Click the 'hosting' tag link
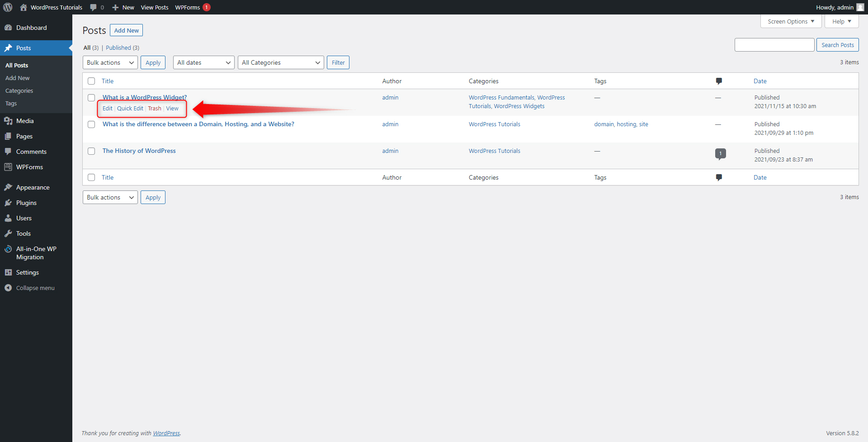 [626, 124]
